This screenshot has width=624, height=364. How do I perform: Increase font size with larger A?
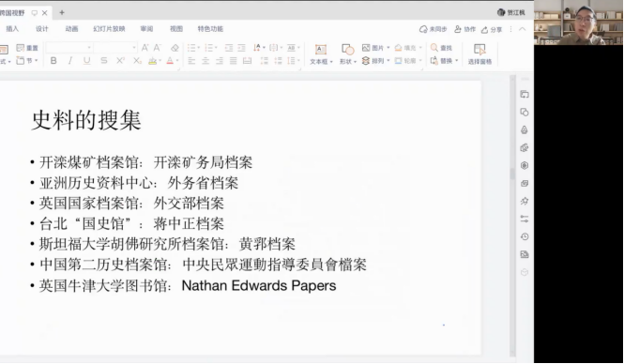tap(145, 48)
